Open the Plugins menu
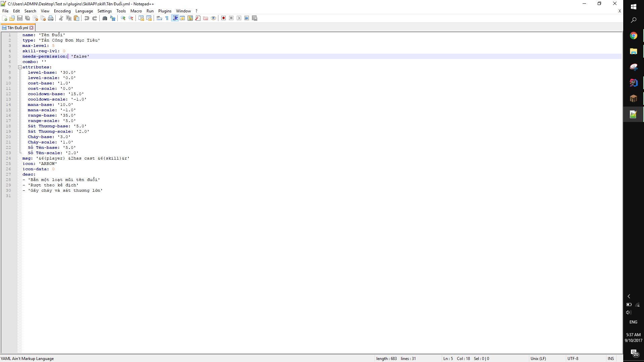The width and height of the screenshot is (644, 362). pyautogui.click(x=165, y=11)
